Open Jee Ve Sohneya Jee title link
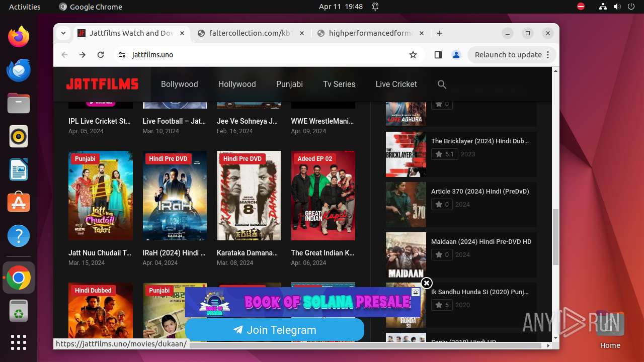The image size is (644, 362). click(x=248, y=121)
